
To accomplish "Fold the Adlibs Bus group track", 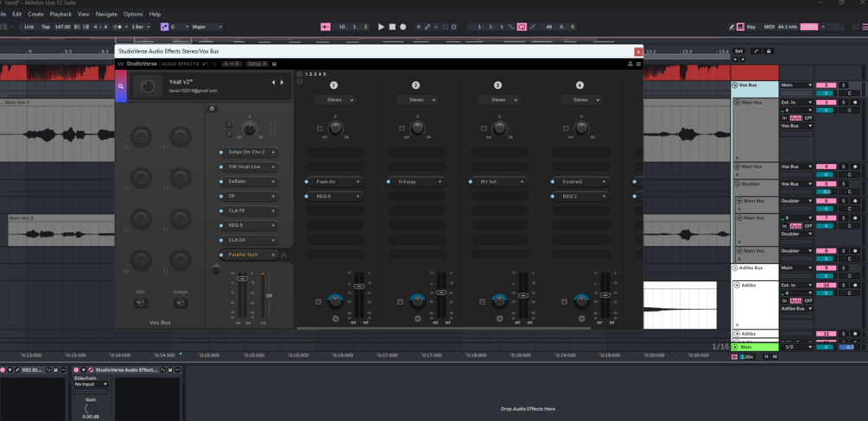I will click(735, 267).
